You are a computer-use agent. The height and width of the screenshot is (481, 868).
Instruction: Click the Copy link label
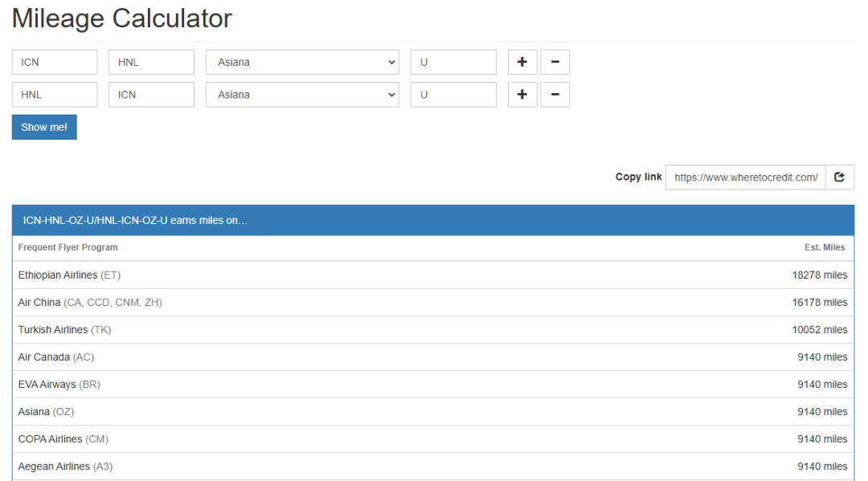[638, 177]
